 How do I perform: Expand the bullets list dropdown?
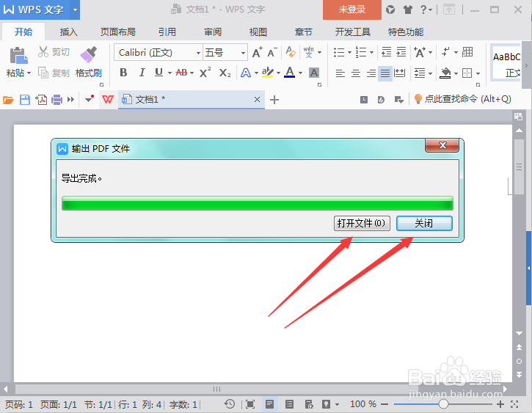[x=349, y=53]
